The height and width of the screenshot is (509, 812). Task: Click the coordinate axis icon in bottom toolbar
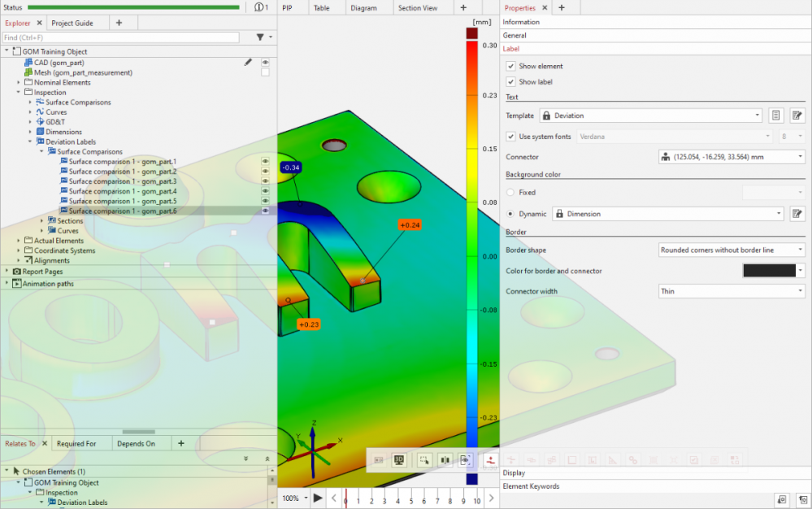[x=489, y=459]
